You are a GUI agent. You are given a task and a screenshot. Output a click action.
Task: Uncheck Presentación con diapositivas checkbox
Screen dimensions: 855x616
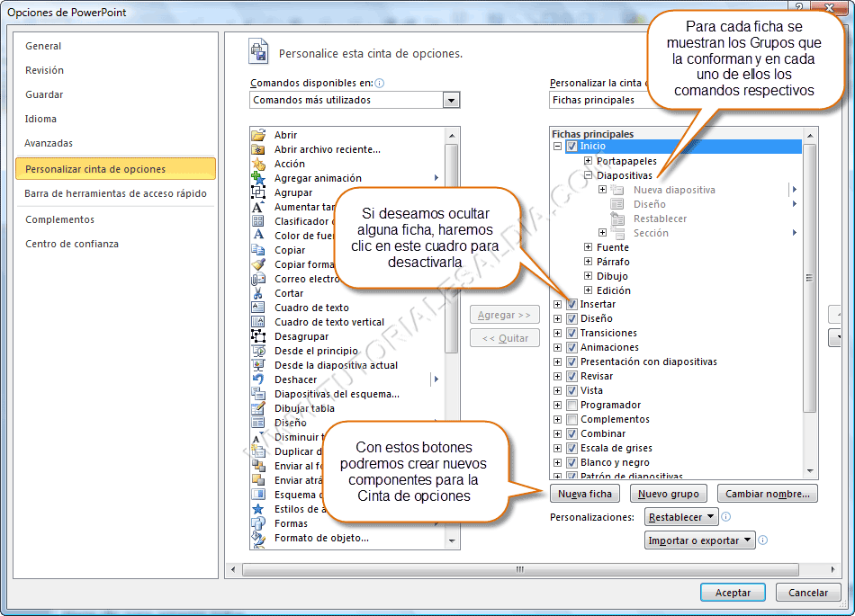click(571, 362)
